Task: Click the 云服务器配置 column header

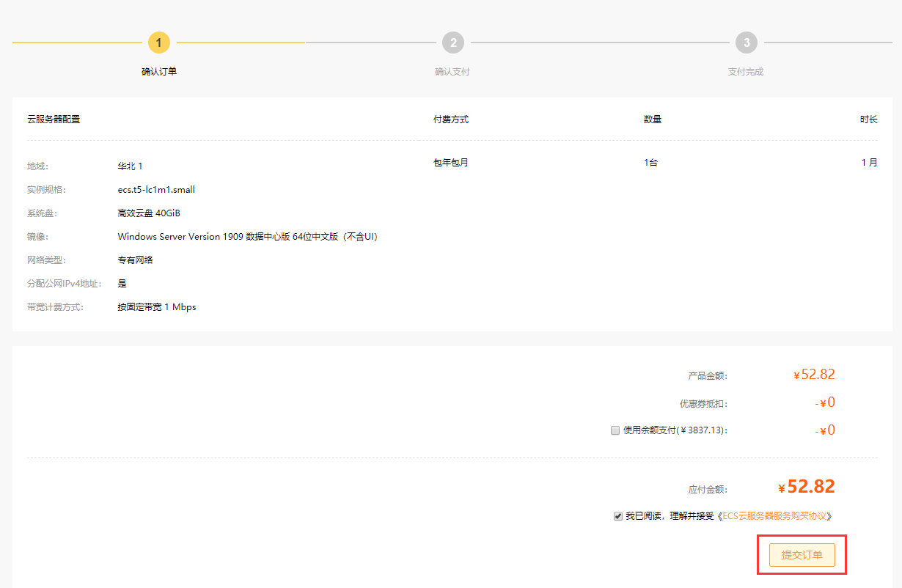Action: [x=54, y=120]
